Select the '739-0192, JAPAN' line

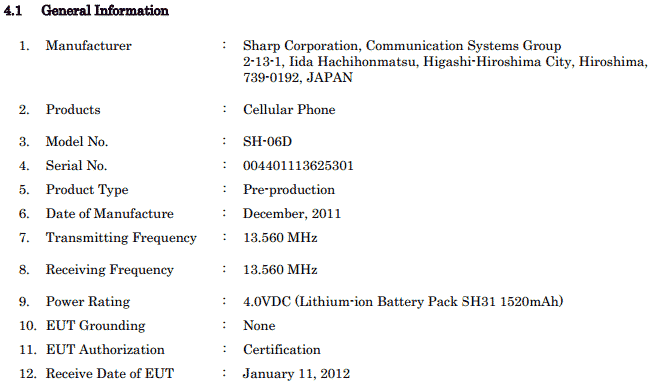click(298, 77)
